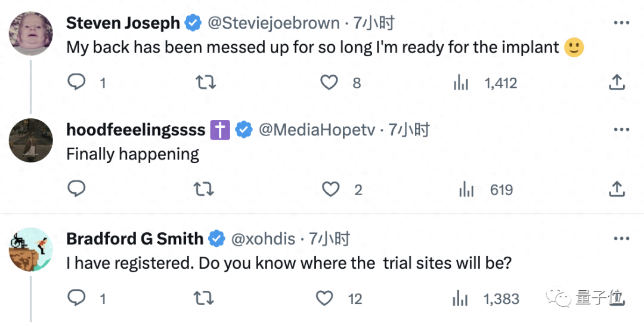Reply to Bradford G Smith's tweet
Image resolution: width=644 pixels, height=326 pixels.
tap(76, 297)
